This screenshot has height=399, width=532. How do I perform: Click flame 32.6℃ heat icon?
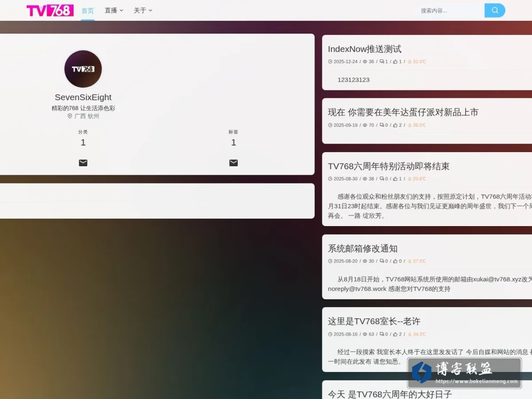click(410, 62)
